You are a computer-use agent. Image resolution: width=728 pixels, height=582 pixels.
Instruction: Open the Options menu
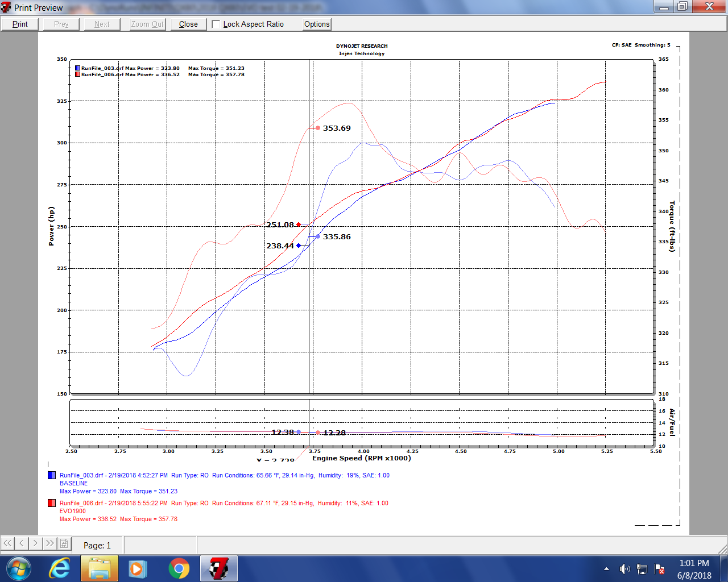pyautogui.click(x=316, y=24)
